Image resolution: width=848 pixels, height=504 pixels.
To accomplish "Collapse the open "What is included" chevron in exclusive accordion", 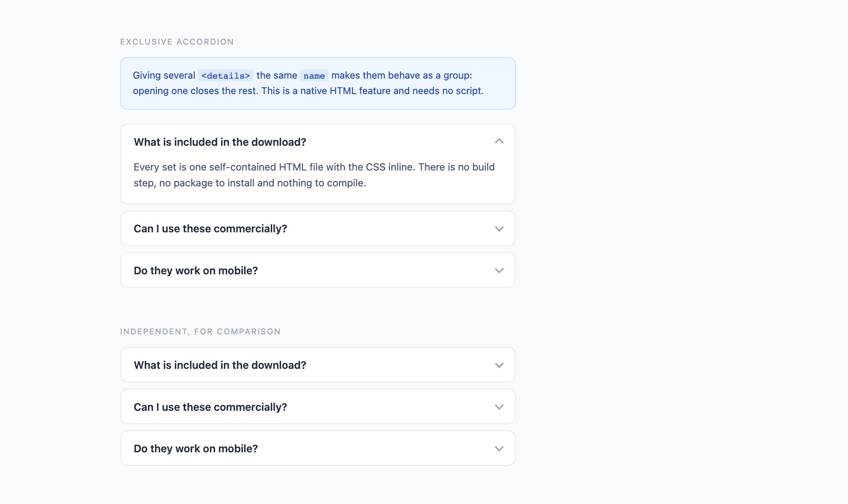I will (x=499, y=141).
